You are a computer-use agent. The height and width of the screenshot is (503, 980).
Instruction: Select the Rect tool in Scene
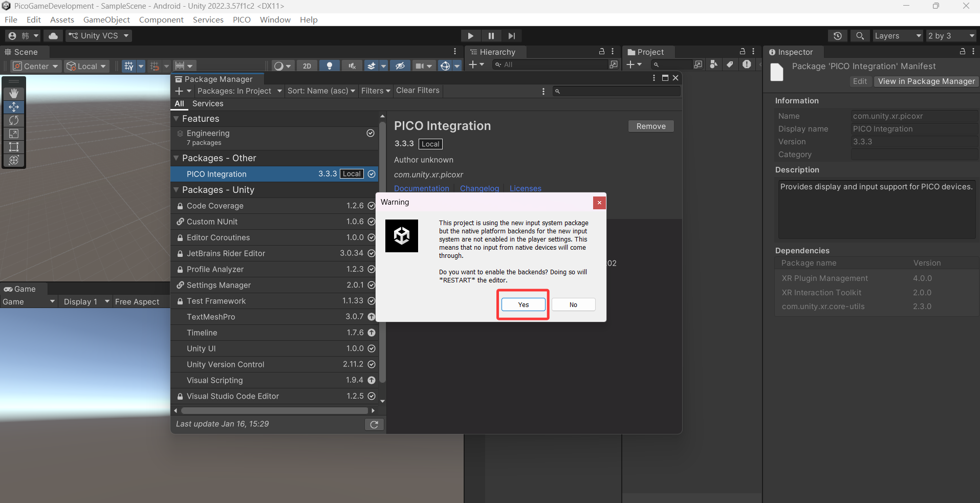(x=14, y=147)
